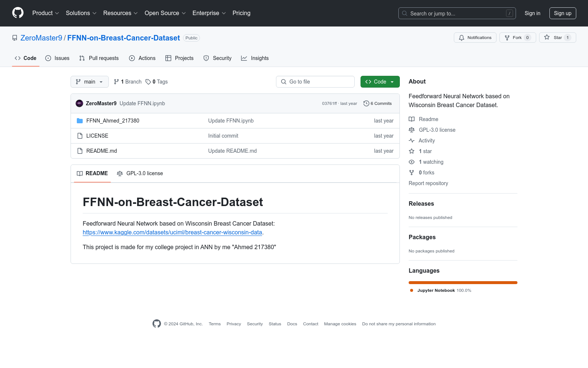Click the eye icon next to 1 watching
Image resolution: width=588 pixels, height=368 pixels.
pos(412,162)
